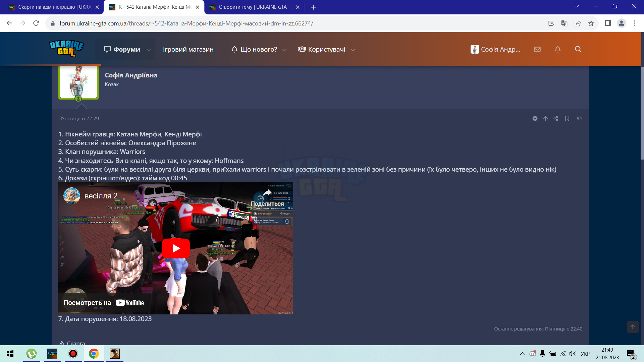The width and height of the screenshot is (644, 362).
Task: Open the Користувачі navigation item
Action: 322,49
